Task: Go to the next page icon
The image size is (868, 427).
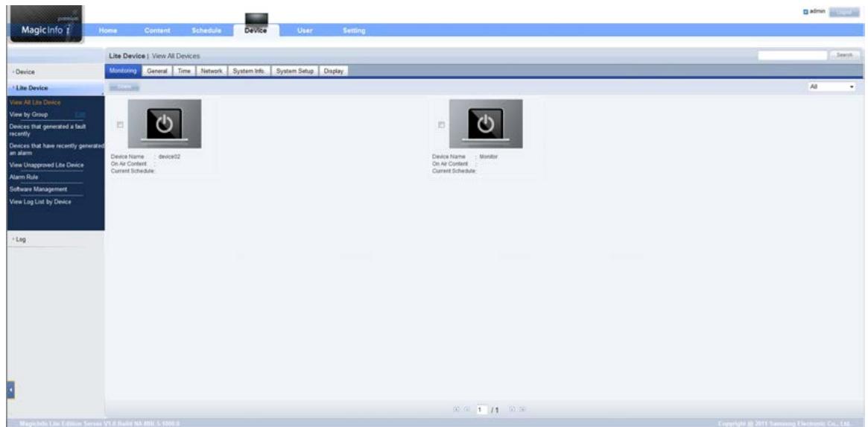Action: point(512,410)
